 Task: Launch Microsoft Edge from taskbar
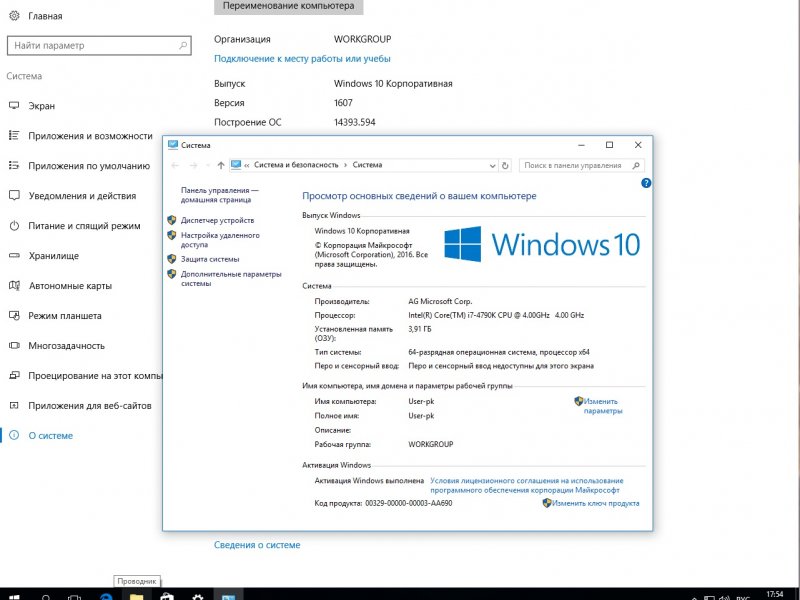tap(106, 596)
